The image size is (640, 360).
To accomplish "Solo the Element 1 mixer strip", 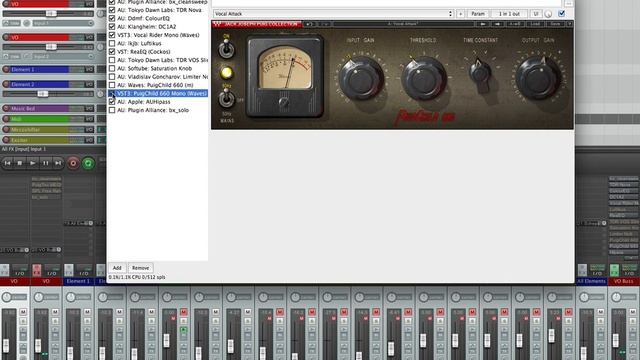I will pyautogui.click(x=87, y=321).
